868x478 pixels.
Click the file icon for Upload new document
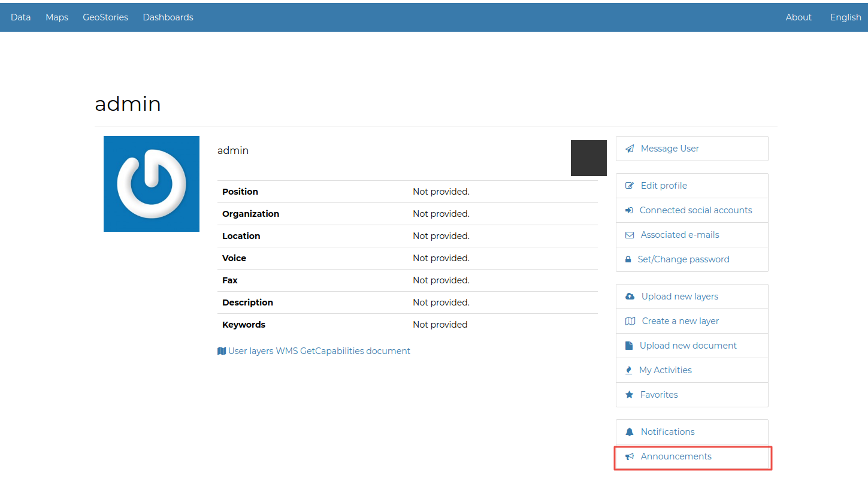(629, 346)
